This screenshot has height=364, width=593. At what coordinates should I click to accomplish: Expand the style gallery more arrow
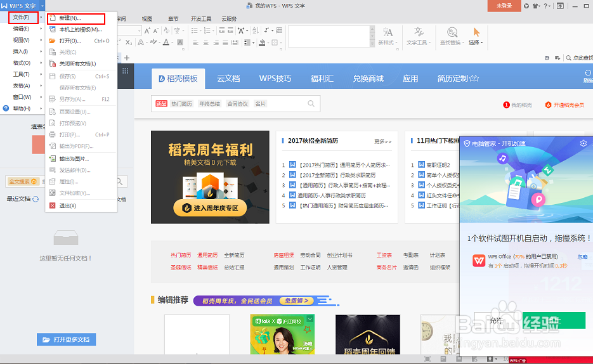[372, 44]
